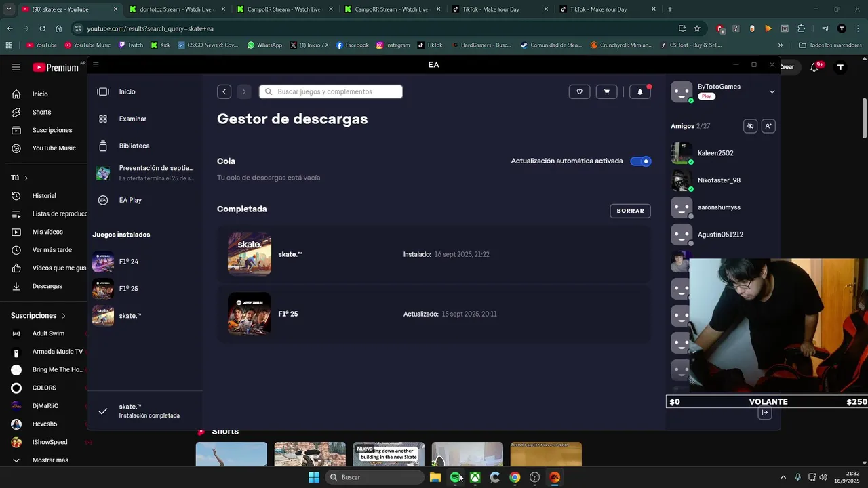Show more bookmarks chevron
The image size is (868, 488).
click(781, 45)
